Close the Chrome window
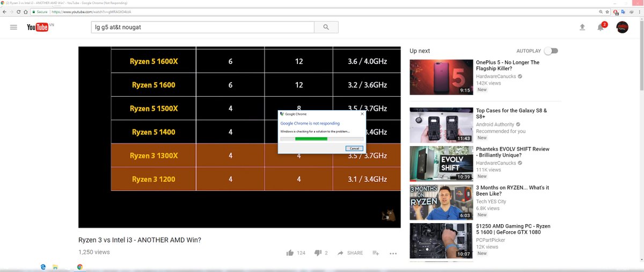The height and width of the screenshot is (272, 644). (x=638, y=3)
